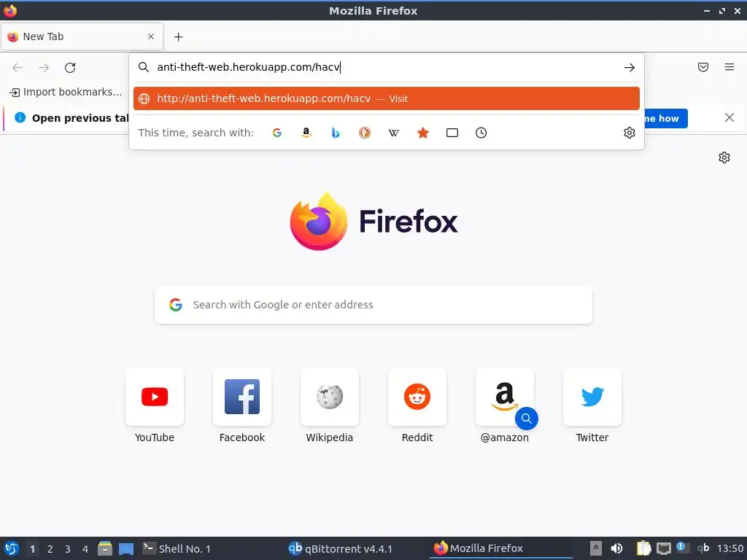
Task: Save to Pocket icon in toolbar
Action: tap(703, 67)
